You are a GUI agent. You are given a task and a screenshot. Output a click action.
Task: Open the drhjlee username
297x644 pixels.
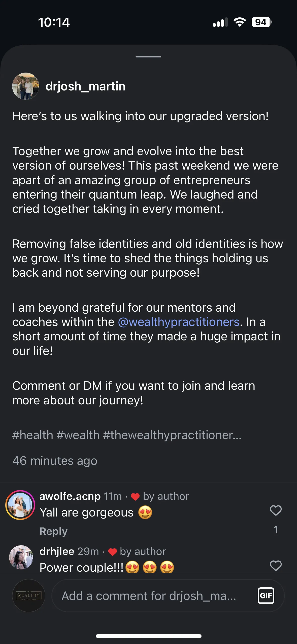point(57,552)
